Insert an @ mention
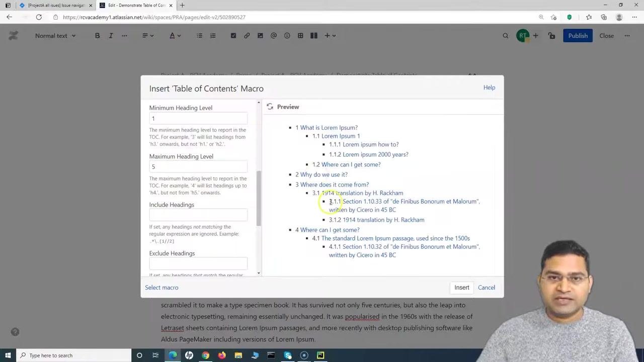Image resolution: width=644 pixels, height=362 pixels. click(274, 36)
